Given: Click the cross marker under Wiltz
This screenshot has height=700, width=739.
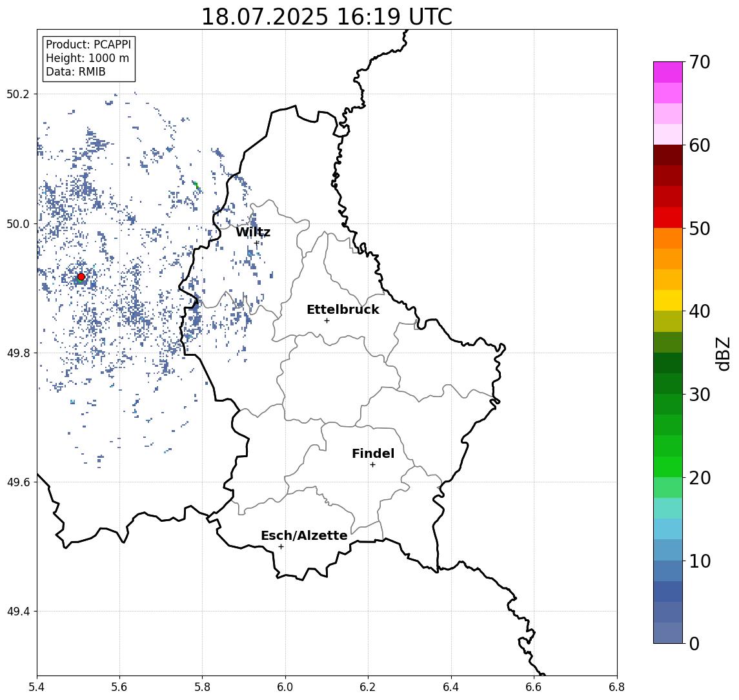Looking at the screenshot, I should tap(256, 243).
